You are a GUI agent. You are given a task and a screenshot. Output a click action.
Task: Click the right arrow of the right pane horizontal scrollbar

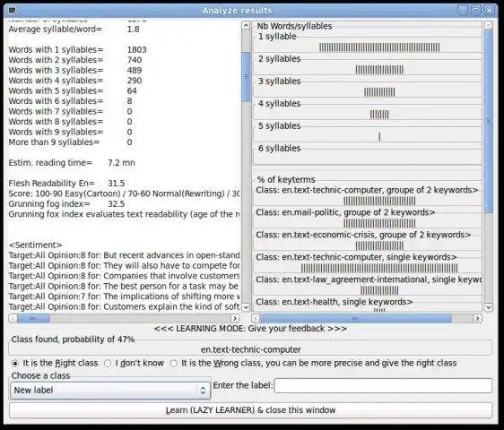point(477,318)
